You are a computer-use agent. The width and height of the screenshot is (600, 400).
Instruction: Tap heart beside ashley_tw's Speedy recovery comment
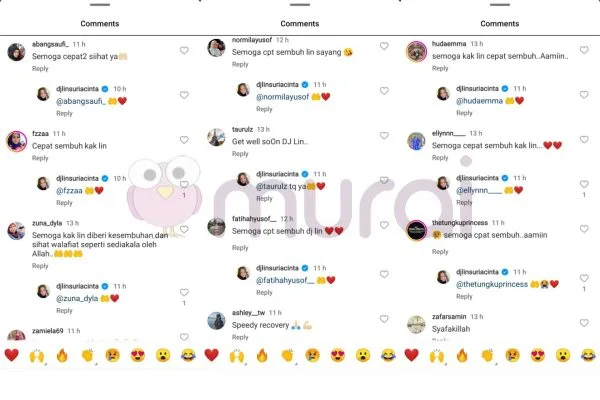384,319
